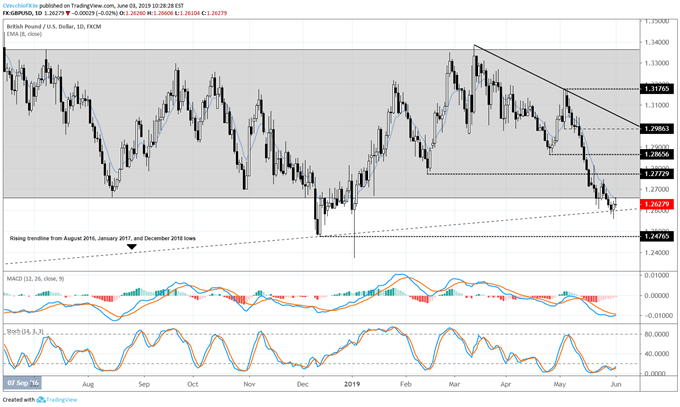Screen dimensions: 680x407
Task: Click the 07 Sep '16 date marker
Action: pyautogui.click(x=23, y=383)
